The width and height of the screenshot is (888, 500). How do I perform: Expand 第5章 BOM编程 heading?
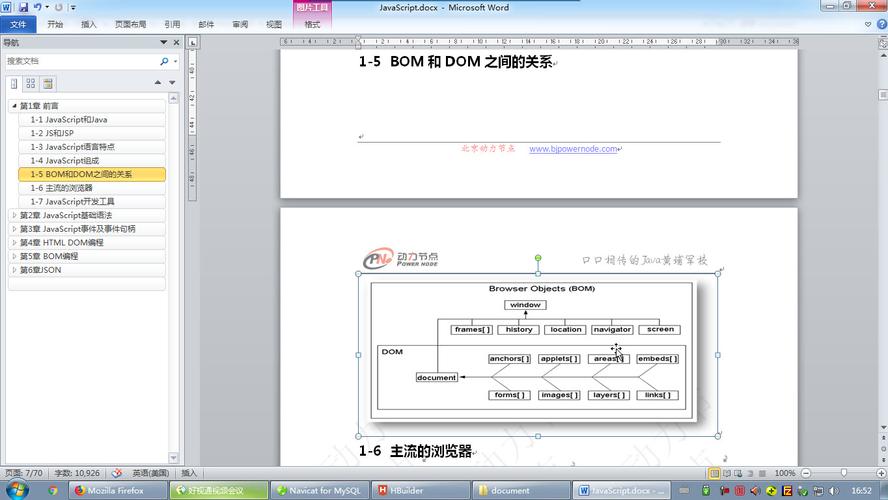coord(14,256)
